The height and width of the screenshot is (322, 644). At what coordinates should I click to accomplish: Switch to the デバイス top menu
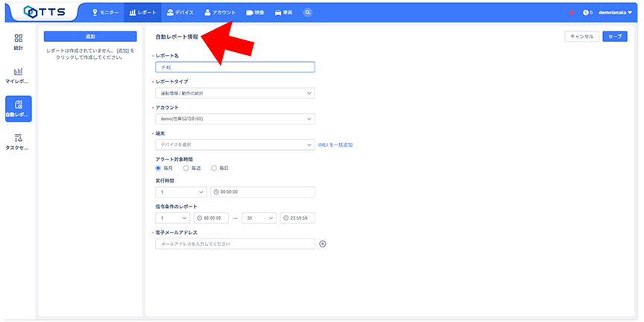pyautogui.click(x=180, y=13)
